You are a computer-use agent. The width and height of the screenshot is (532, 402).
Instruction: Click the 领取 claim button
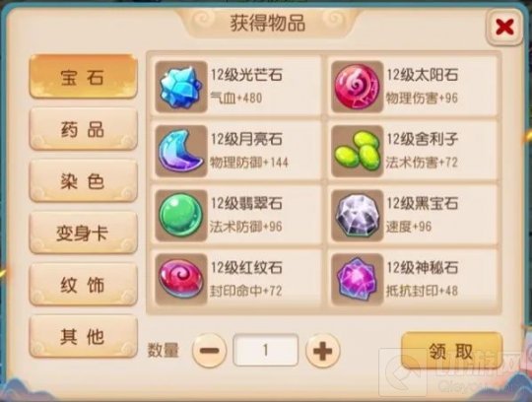coord(451,351)
